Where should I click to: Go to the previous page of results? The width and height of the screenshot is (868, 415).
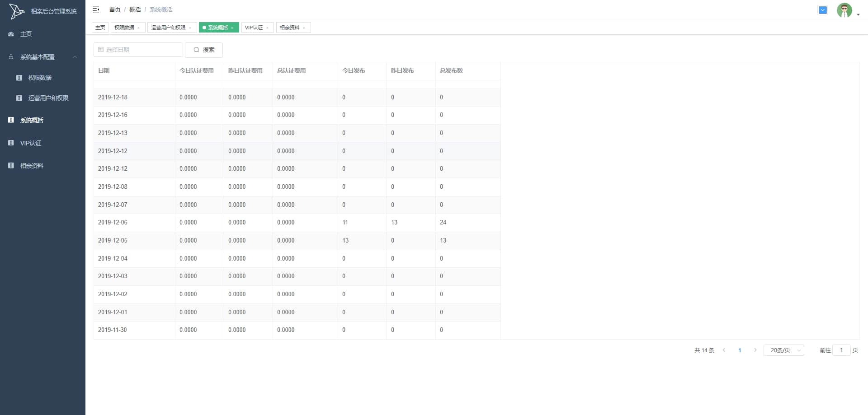(724, 350)
